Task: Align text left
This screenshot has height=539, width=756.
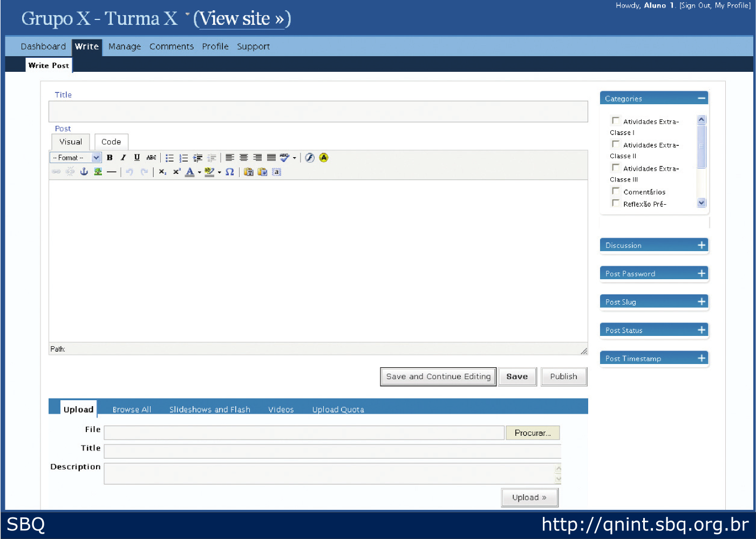Action: point(230,158)
